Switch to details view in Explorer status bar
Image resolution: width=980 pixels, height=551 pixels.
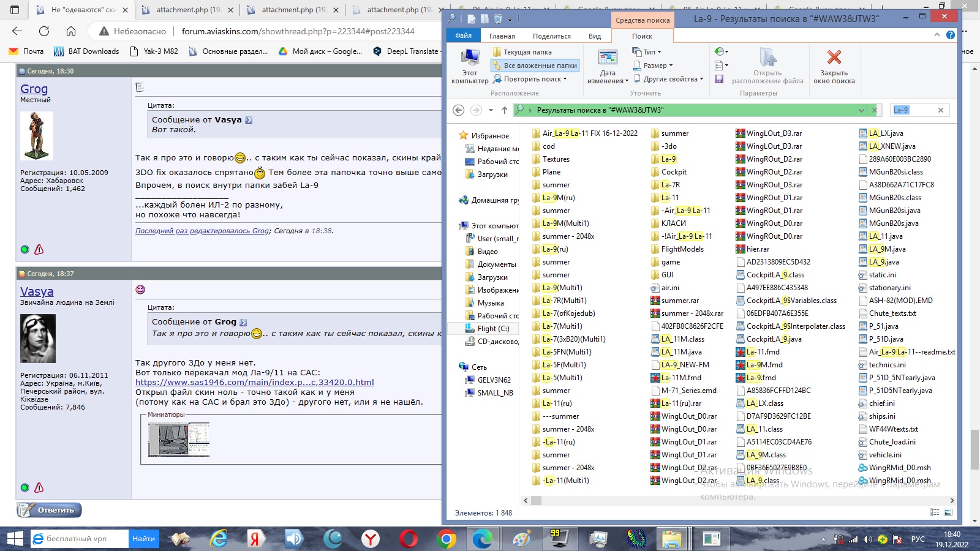935,512
